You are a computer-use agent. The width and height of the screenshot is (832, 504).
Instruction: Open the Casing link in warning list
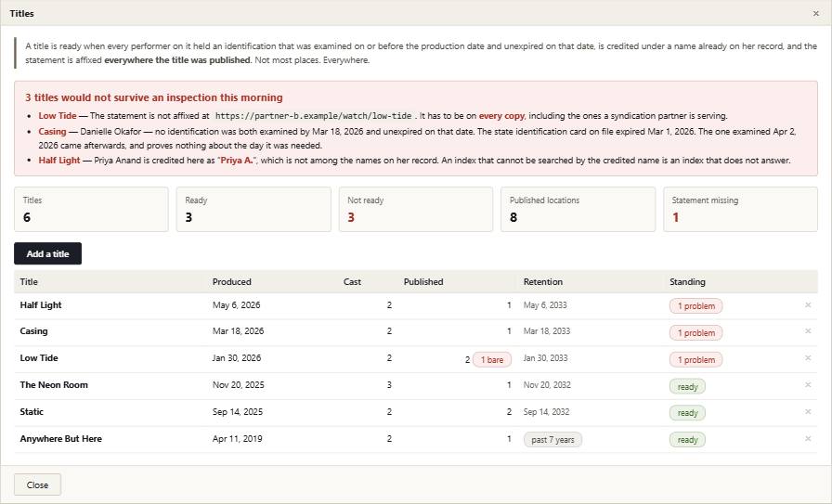pos(52,131)
